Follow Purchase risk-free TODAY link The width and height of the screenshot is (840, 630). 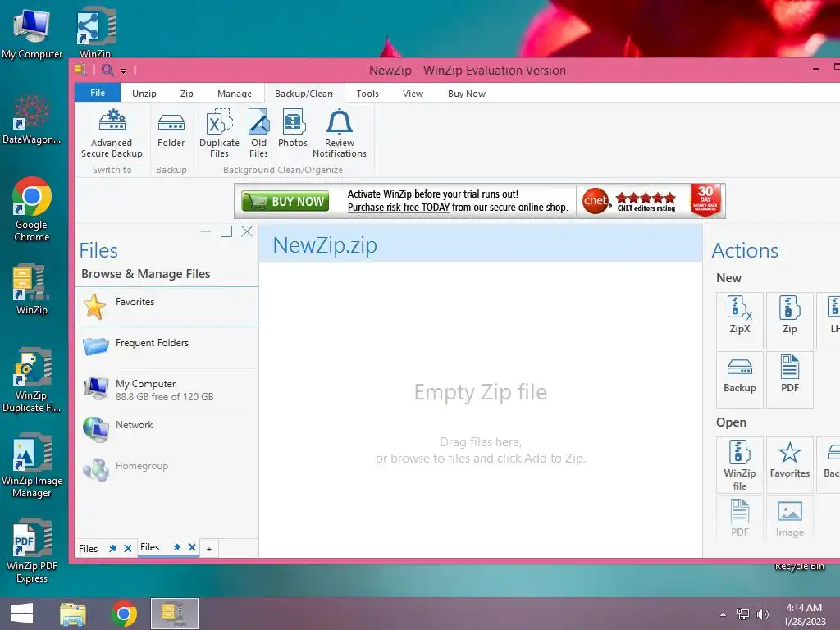coord(398,208)
